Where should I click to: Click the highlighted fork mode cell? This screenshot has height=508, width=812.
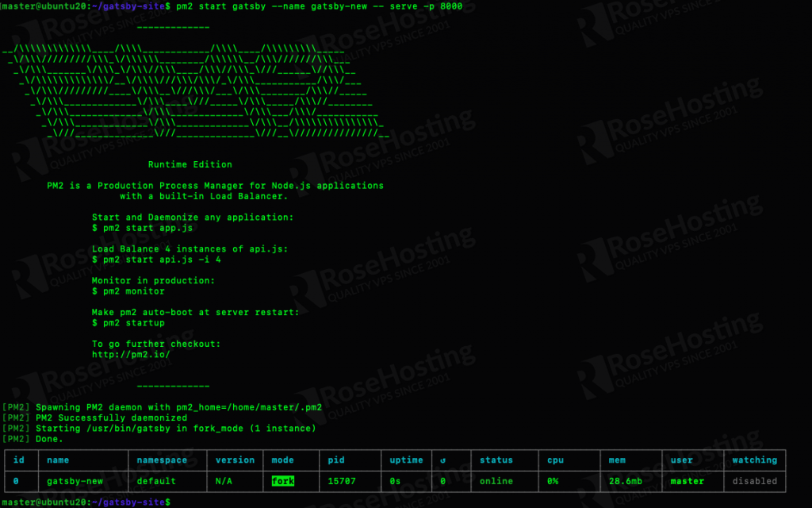282,481
